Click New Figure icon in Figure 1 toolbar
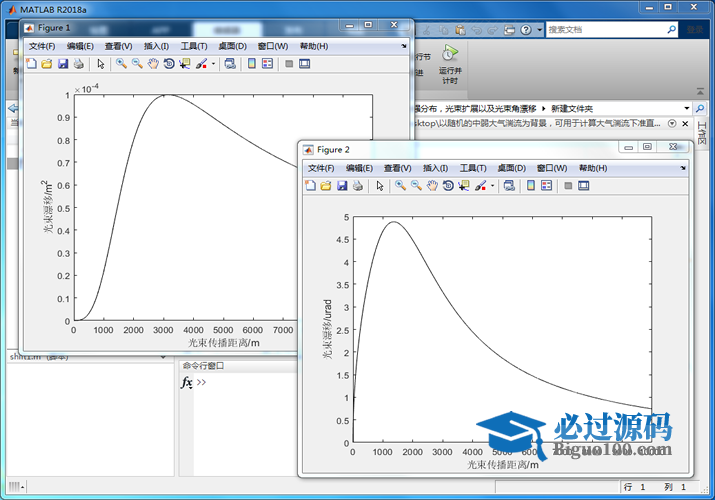Screen dimensions: 715x500 tap(31, 64)
